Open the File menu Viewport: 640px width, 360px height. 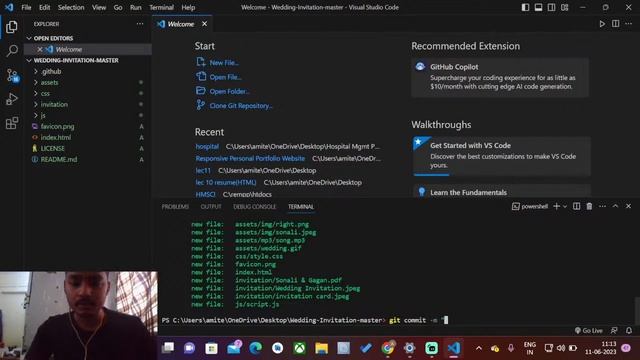[x=26, y=7]
